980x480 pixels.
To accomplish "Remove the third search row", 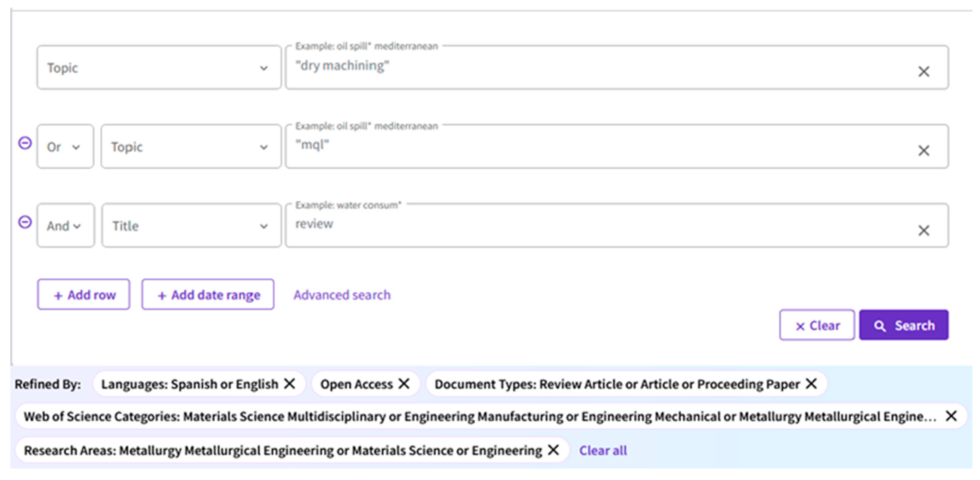I will pos(24,221).
